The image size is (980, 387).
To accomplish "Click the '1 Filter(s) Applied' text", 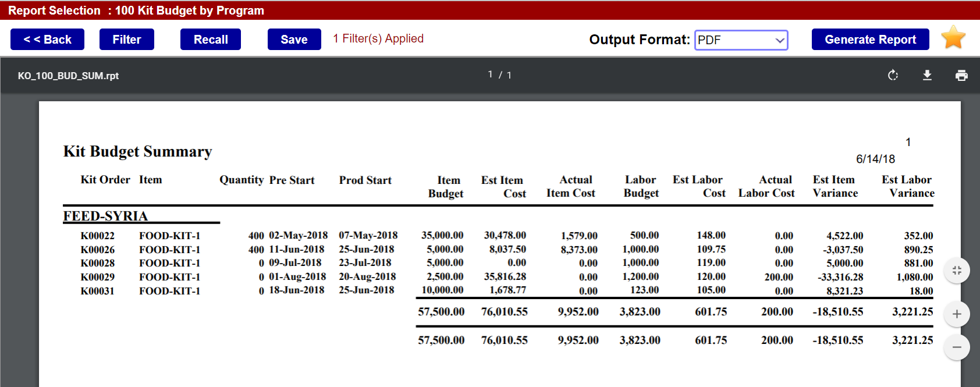I will [x=378, y=38].
